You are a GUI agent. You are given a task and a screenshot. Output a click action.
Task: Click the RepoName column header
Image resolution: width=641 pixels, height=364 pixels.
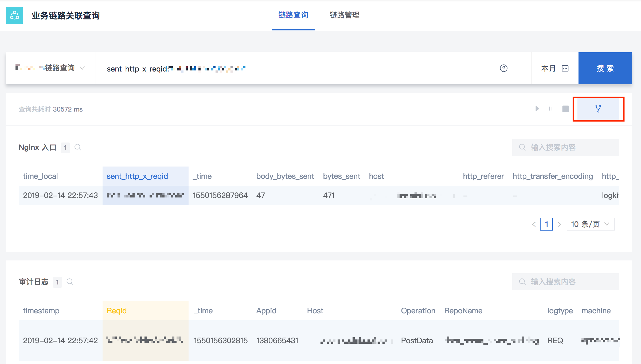[x=463, y=311]
